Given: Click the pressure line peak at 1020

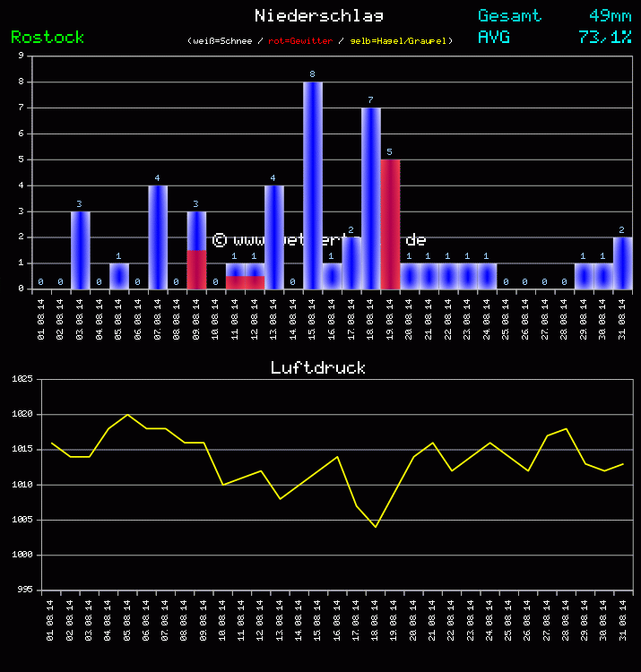Looking at the screenshot, I should click(128, 415).
